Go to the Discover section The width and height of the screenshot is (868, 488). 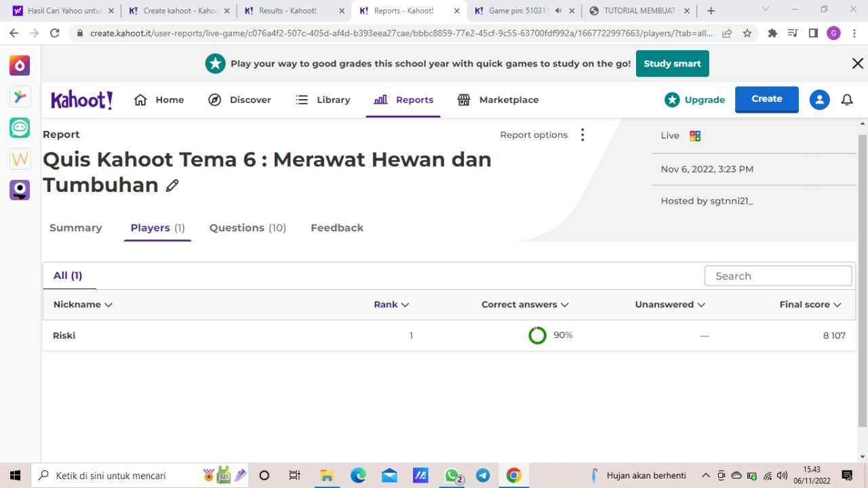pyautogui.click(x=239, y=100)
